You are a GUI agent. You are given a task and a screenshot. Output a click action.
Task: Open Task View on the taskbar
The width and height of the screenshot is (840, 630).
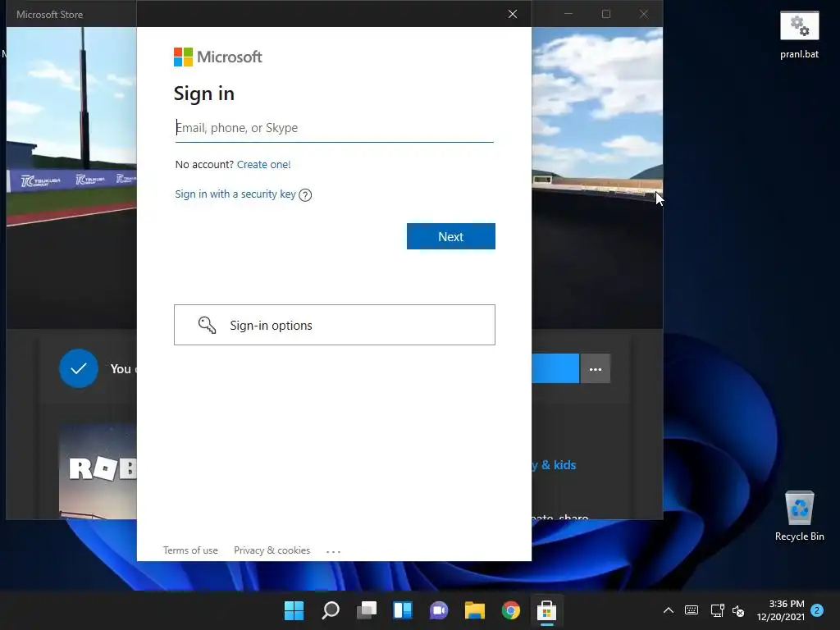(367, 610)
